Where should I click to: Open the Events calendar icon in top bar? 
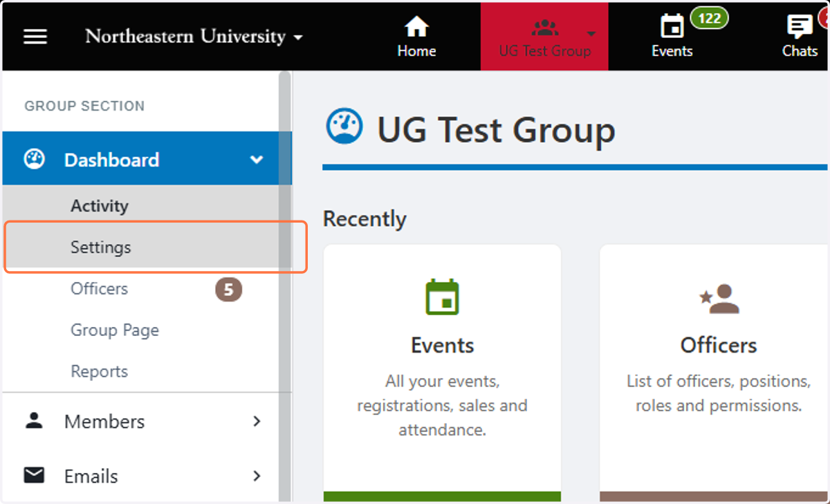(x=672, y=27)
